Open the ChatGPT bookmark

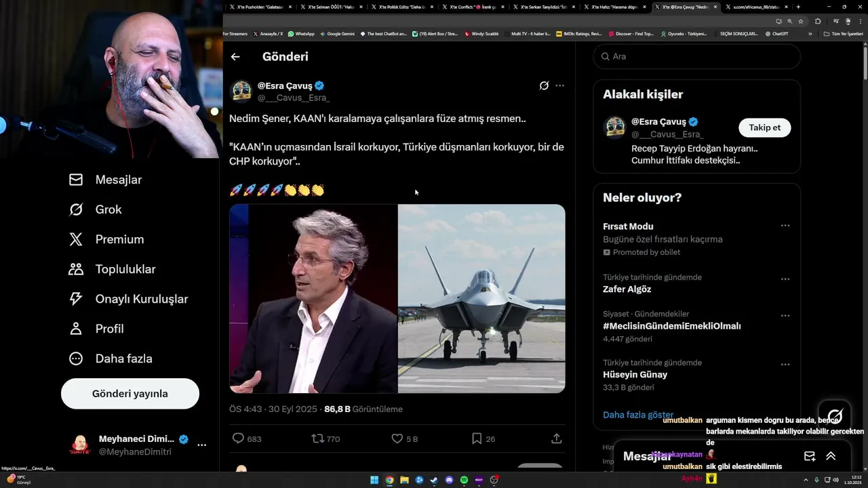776,33
